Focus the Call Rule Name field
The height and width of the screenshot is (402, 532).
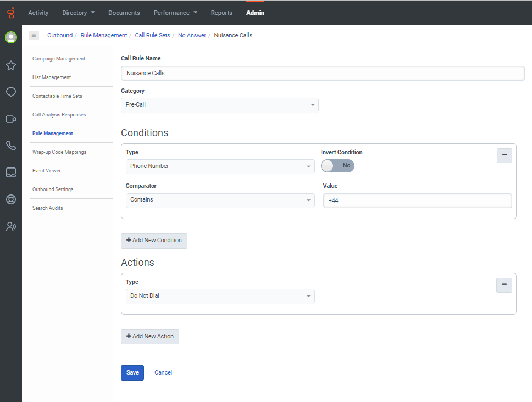(x=323, y=73)
